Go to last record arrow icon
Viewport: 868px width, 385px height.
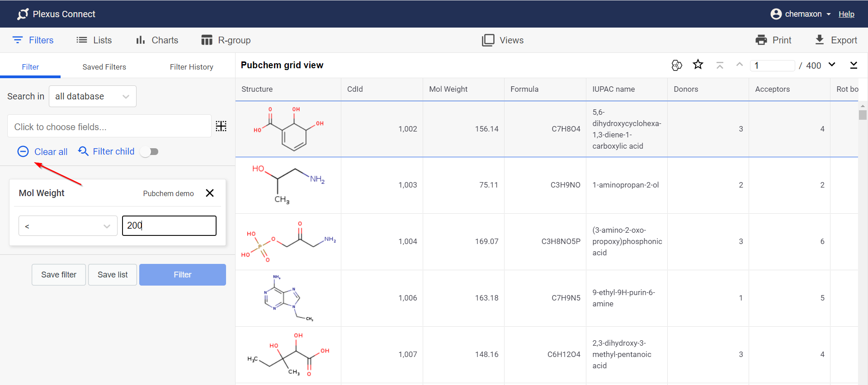click(854, 65)
